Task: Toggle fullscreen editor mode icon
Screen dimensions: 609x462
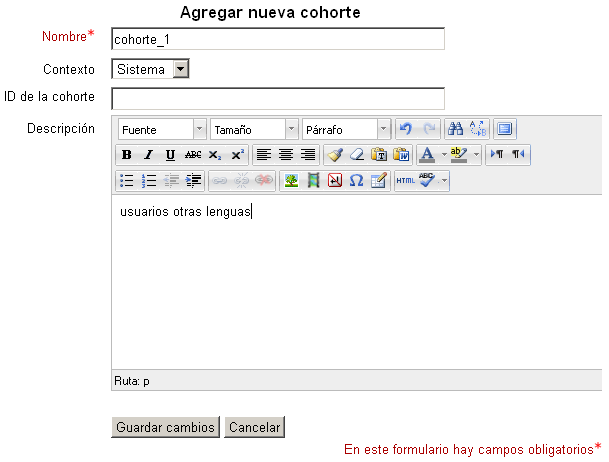Action: point(505,129)
